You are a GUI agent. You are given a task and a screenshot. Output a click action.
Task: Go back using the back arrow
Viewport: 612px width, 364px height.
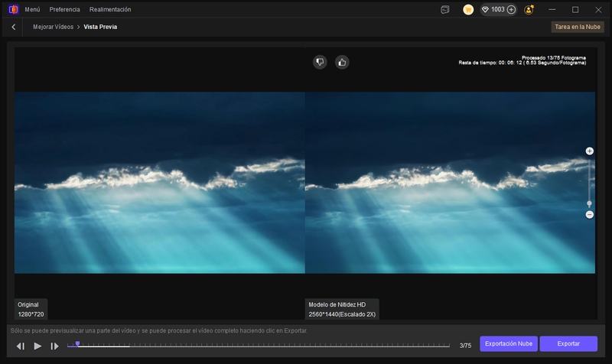pos(14,27)
